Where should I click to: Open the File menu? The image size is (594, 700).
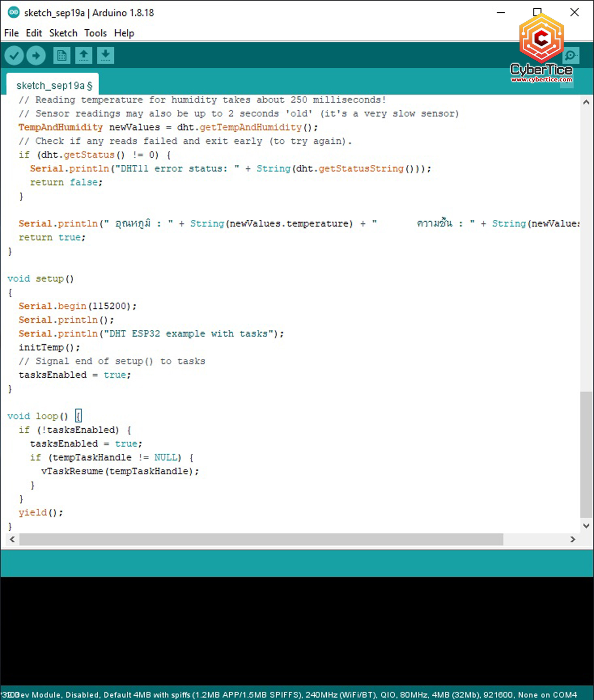click(11, 33)
